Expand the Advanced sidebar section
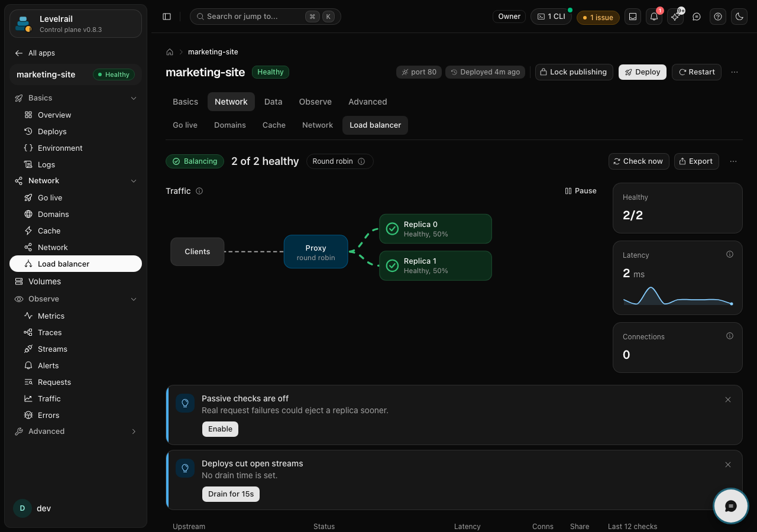Viewport: 757px width, 532px height. click(76, 432)
